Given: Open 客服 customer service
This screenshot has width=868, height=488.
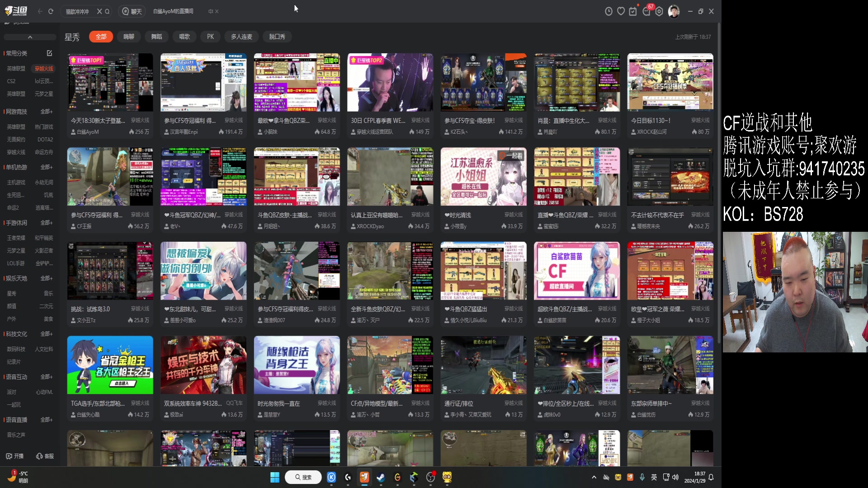Looking at the screenshot, I should (x=45, y=456).
